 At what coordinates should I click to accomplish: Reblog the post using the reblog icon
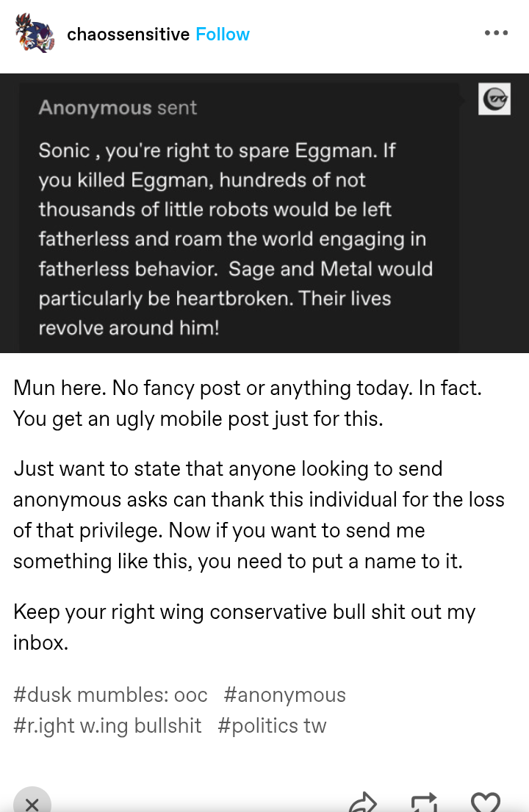point(424,802)
